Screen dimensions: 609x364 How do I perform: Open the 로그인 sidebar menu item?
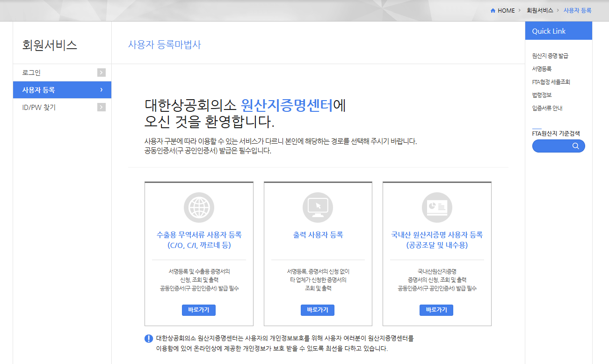[x=62, y=73]
